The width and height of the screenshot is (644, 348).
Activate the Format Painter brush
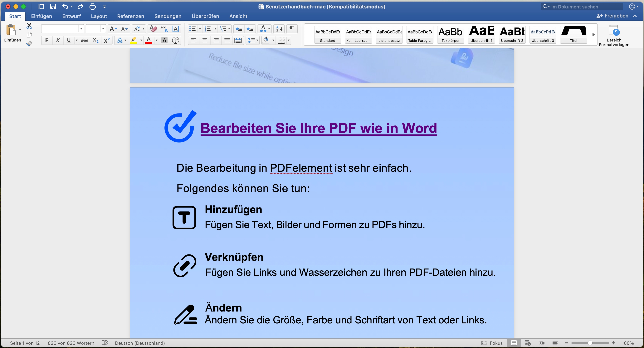(29, 43)
